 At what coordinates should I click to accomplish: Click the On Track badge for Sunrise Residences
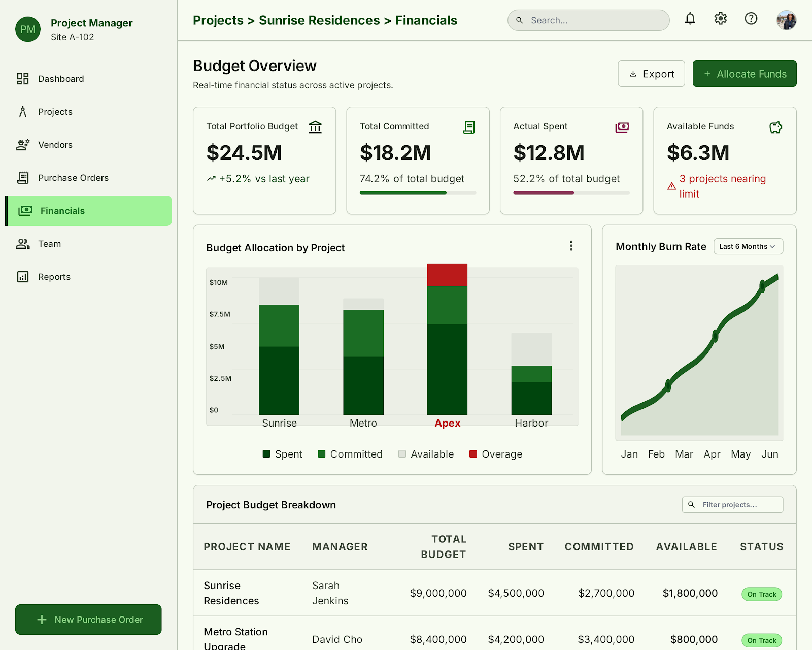762,594
